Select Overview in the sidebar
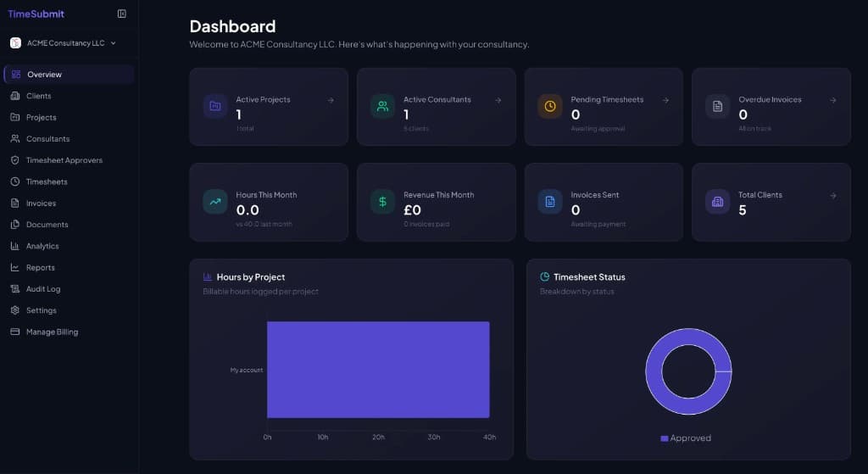Viewport: 868px width, 474px height. click(x=69, y=75)
